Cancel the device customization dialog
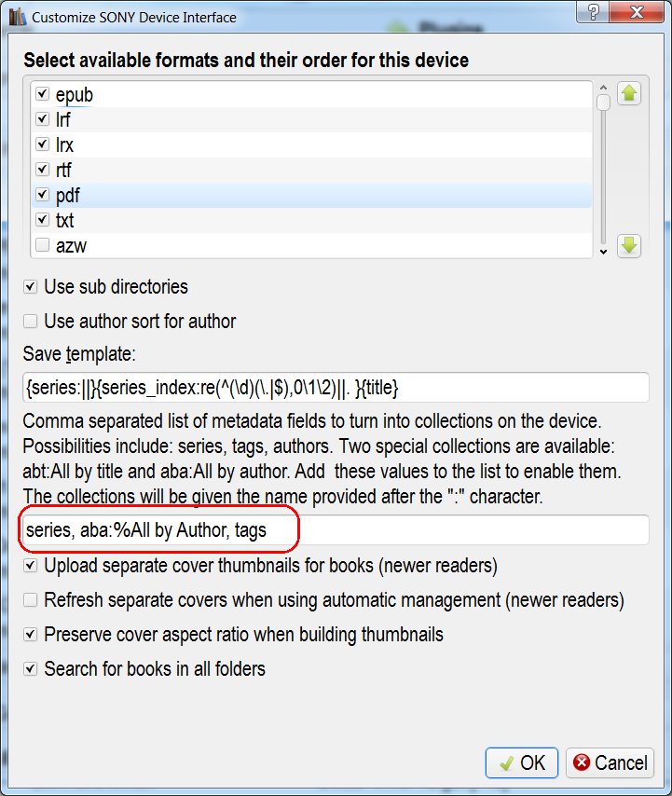672x796 pixels. [610, 762]
